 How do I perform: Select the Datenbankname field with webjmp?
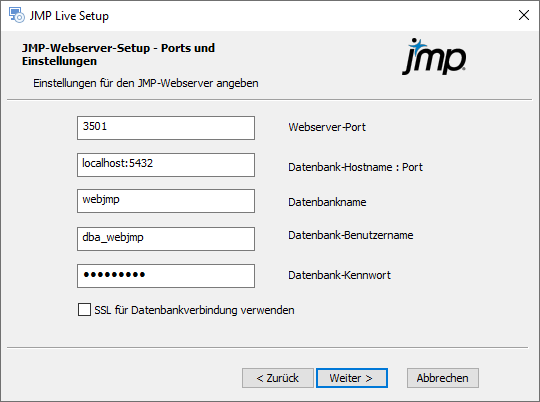(166, 201)
